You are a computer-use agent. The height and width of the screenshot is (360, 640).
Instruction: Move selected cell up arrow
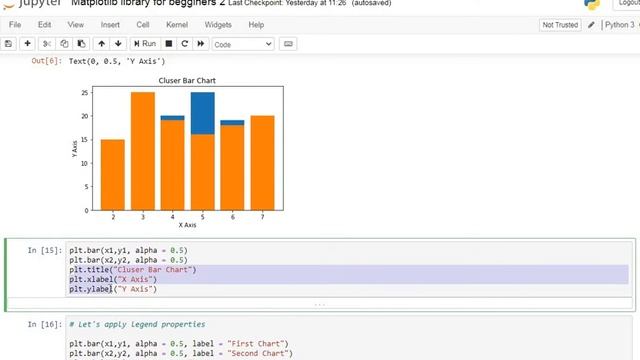[102, 44]
